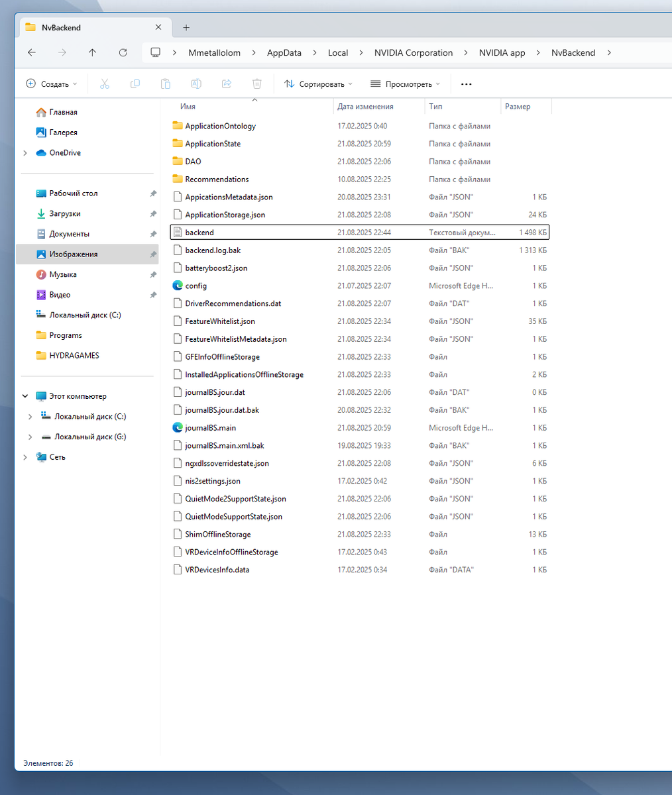Select VRDevicesInfo.data file

(360, 570)
